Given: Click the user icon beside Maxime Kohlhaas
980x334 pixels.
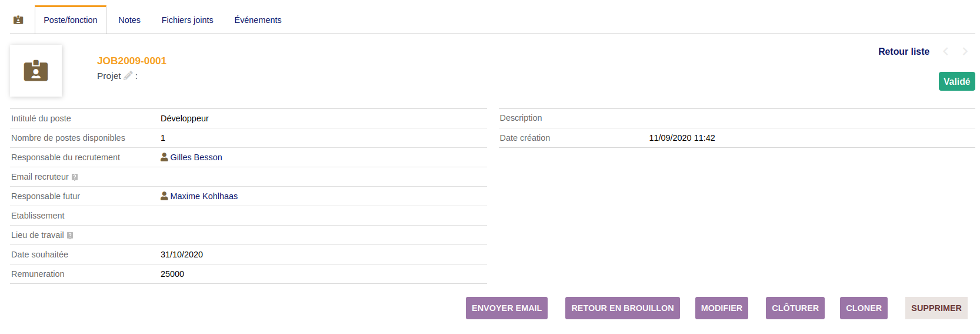Looking at the screenshot, I should point(164,196).
